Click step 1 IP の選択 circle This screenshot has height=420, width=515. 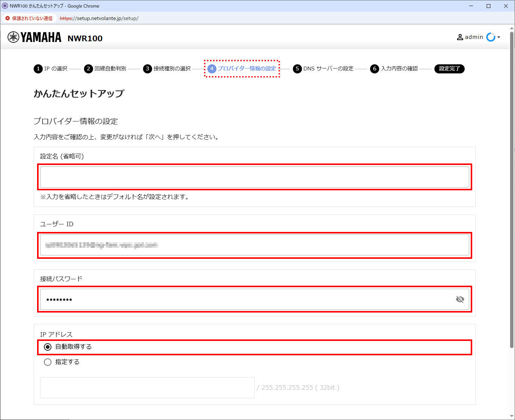pyautogui.click(x=38, y=68)
